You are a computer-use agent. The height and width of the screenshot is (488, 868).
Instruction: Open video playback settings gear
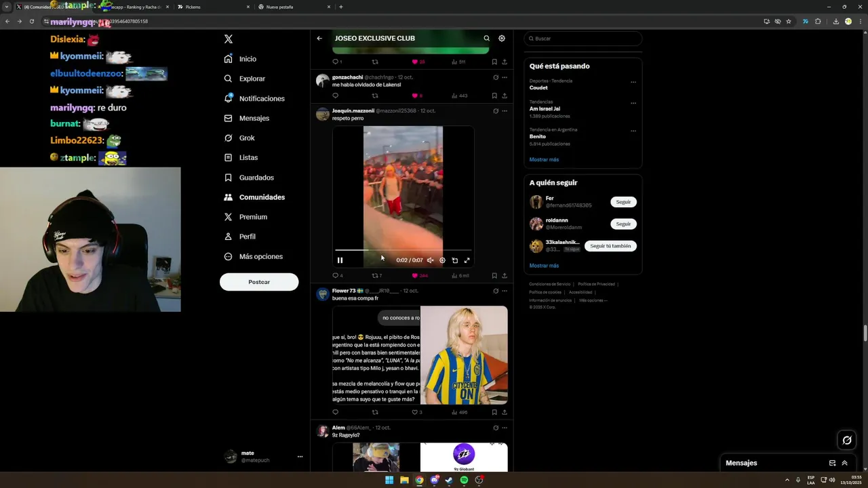tap(442, 260)
